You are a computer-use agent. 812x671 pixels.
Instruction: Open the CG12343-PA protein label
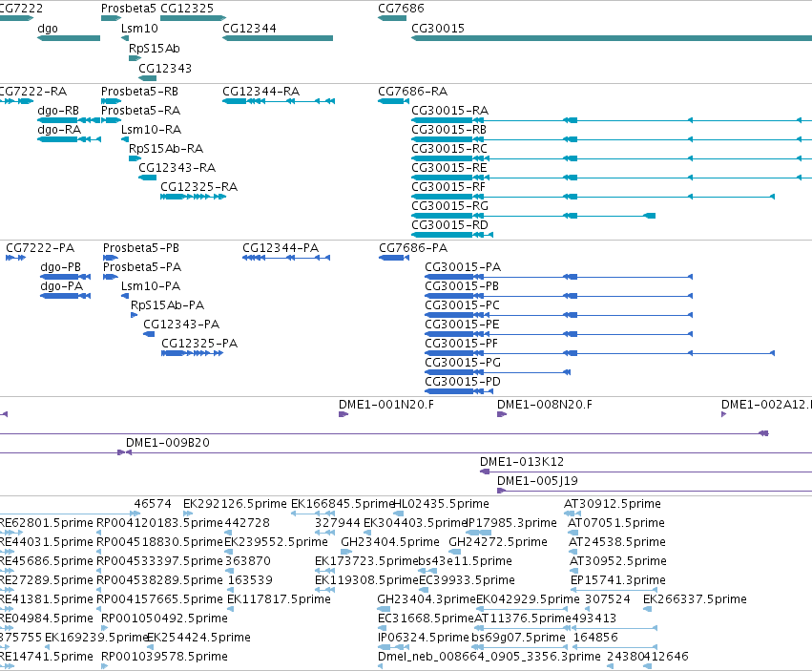click(x=181, y=325)
